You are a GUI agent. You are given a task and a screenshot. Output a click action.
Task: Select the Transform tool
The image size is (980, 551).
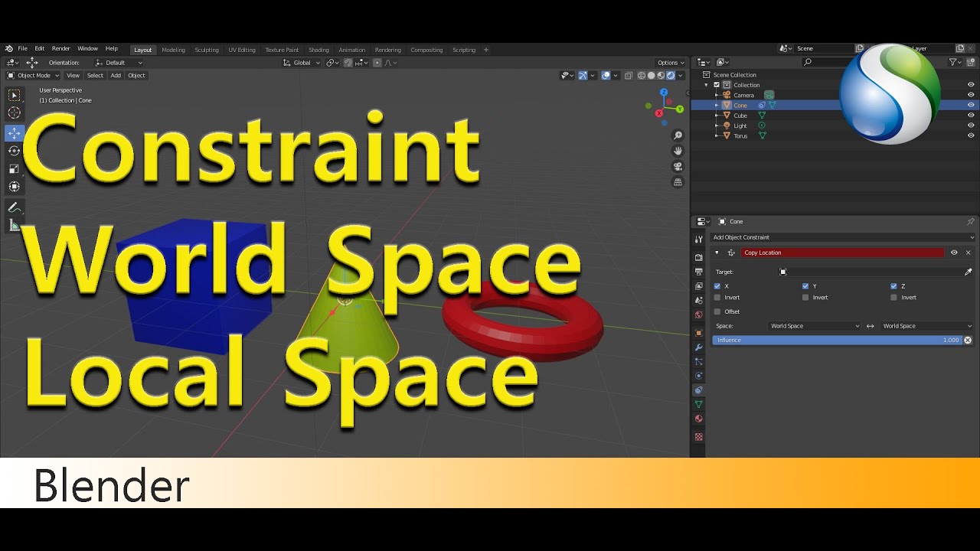tap(14, 187)
